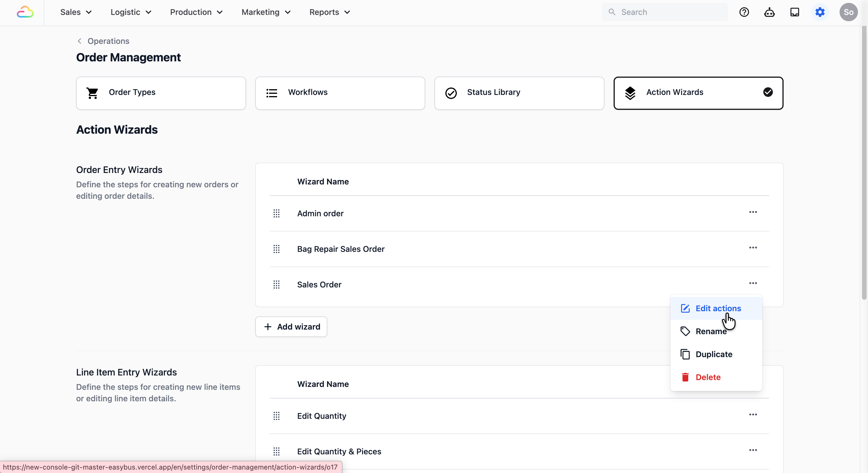The image size is (868, 473).
Task: Select the Status Library card
Action: pyautogui.click(x=519, y=93)
